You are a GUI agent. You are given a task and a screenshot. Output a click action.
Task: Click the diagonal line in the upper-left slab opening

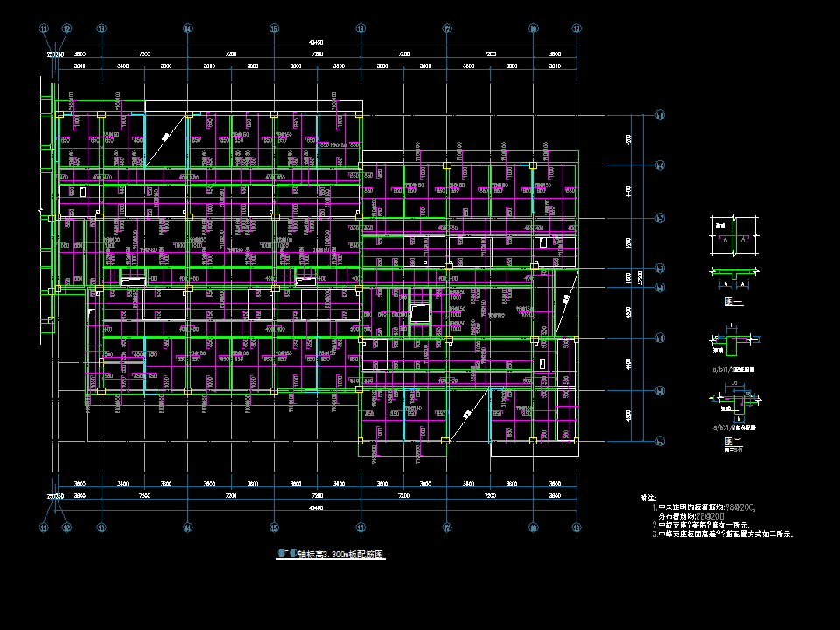coord(165,140)
